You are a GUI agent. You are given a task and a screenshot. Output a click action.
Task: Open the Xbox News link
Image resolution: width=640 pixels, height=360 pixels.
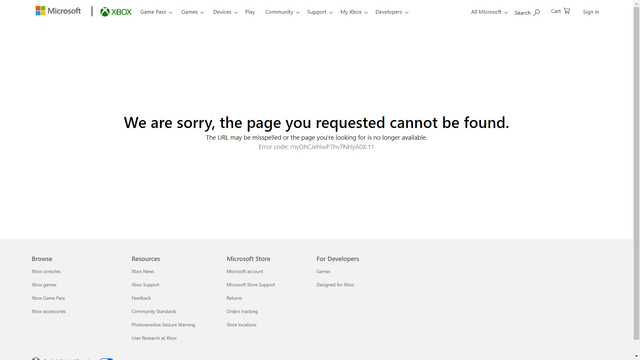pos(142,271)
